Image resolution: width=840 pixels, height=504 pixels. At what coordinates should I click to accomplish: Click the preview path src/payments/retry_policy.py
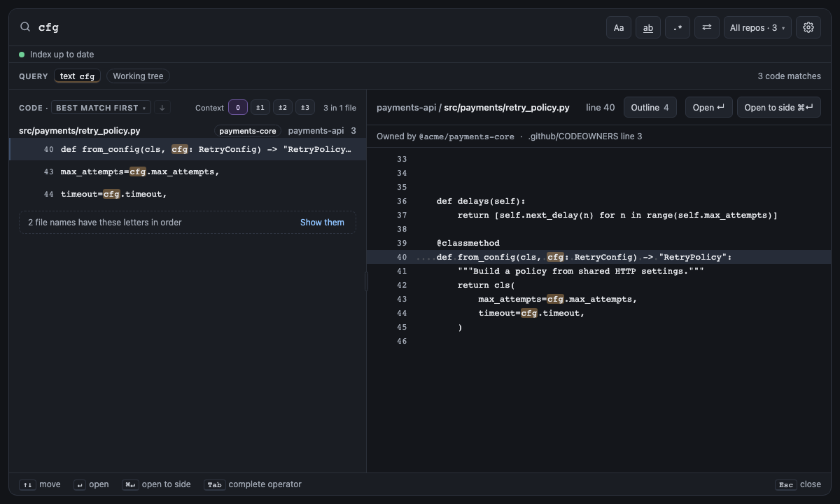tap(507, 108)
